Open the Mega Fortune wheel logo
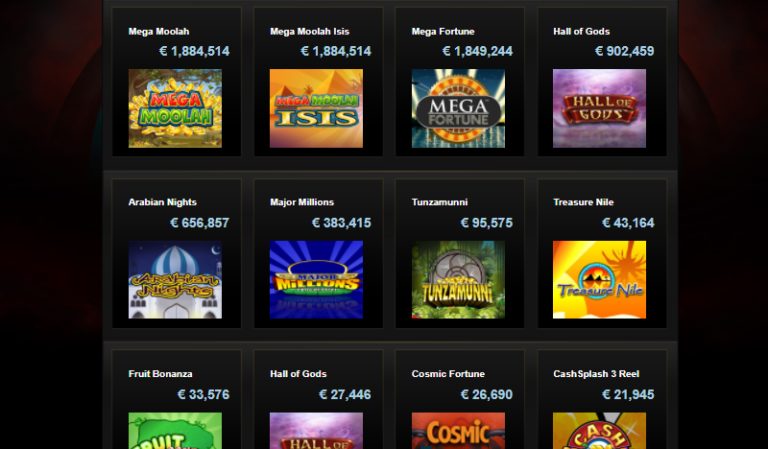Image resolution: width=768 pixels, height=449 pixels. coord(458,108)
